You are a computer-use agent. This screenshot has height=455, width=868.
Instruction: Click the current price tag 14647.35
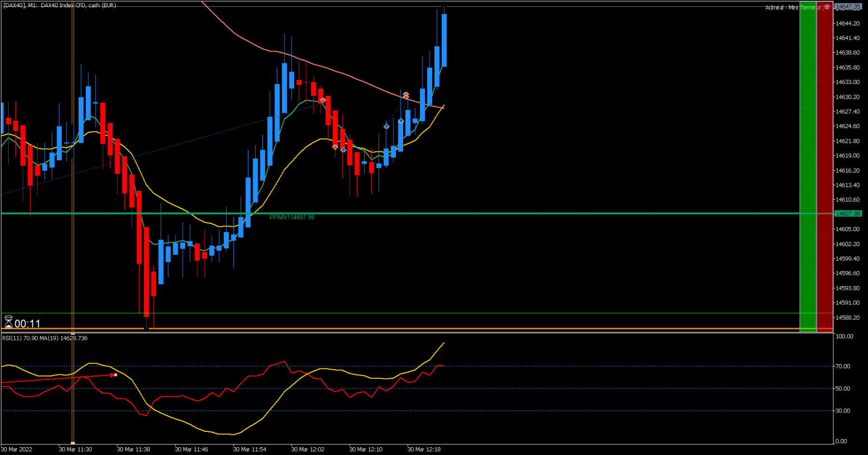coord(848,7)
